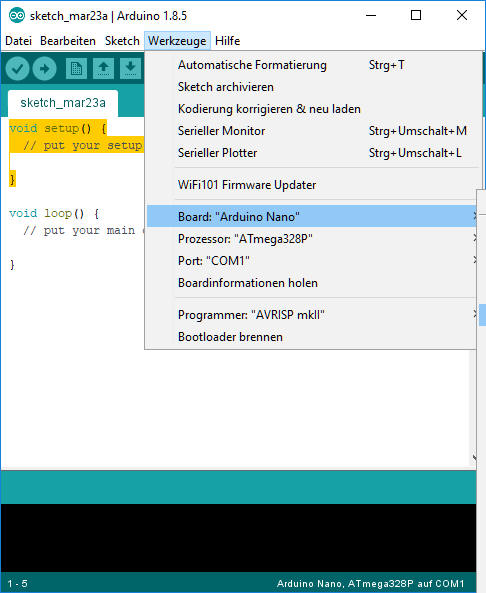
Task: Click the "// put your main" comment line
Action: point(79,230)
